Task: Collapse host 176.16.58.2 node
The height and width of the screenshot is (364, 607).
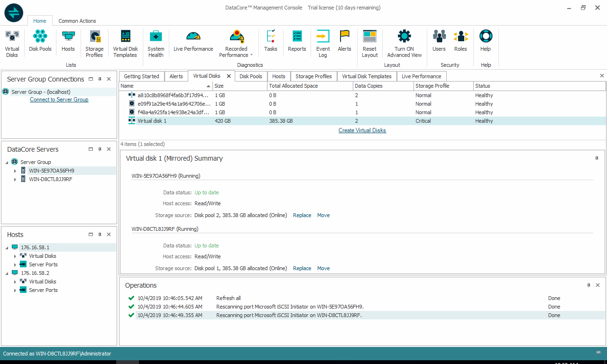Action: [x=7, y=273]
